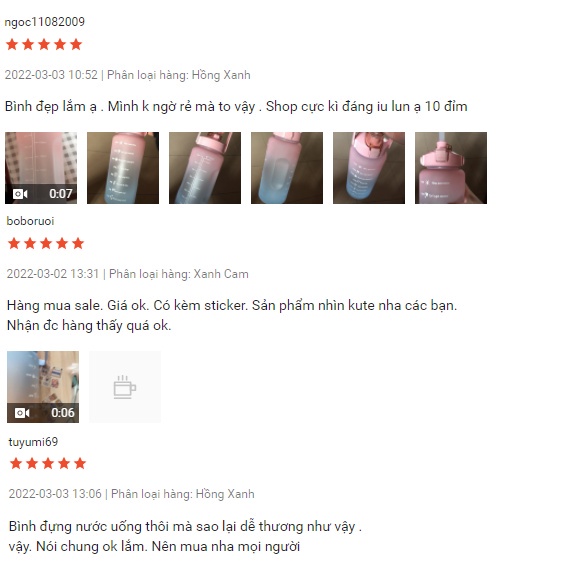This screenshot has height=574, width=574.
Task: Visit tuyumi69's profile name
Action: (x=33, y=442)
